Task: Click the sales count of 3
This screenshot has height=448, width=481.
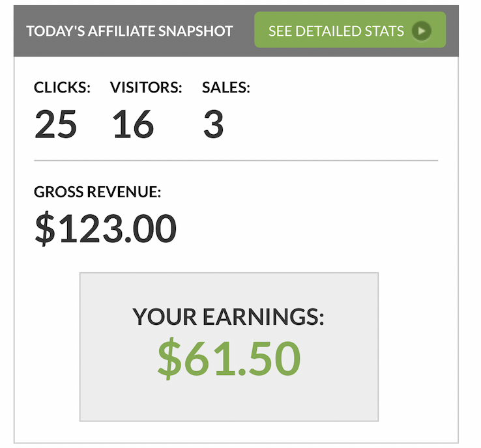Action: (213, 124)
